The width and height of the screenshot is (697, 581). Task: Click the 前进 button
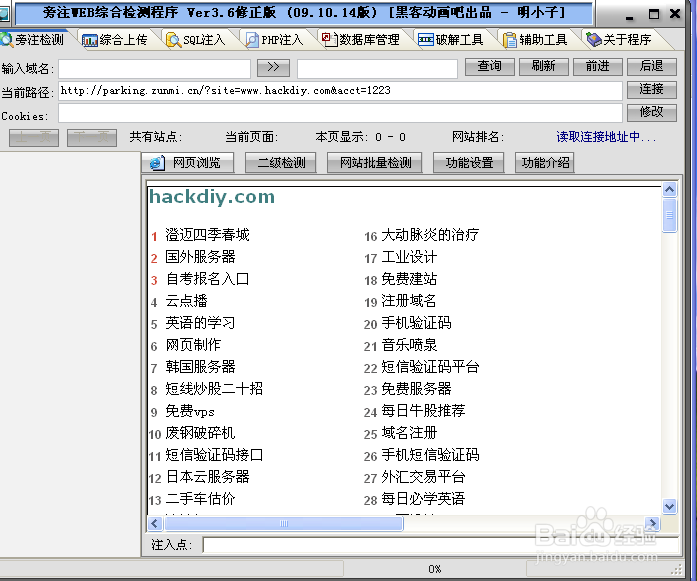(597, 67)
